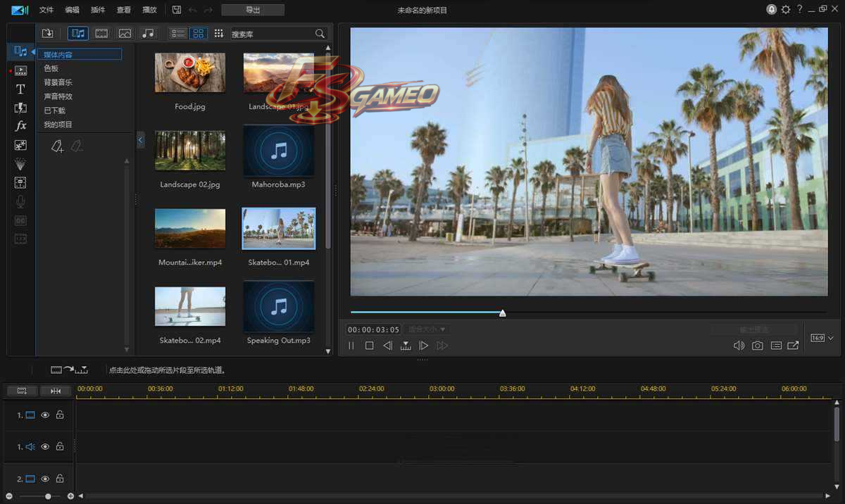
Task: Open the 文件 menu
Action: 46,10
